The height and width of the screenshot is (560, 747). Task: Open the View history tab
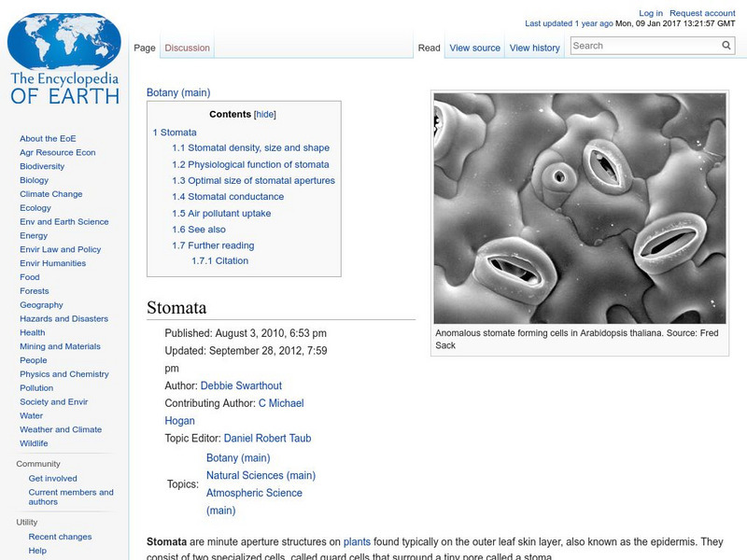click(x=534, y=48)
